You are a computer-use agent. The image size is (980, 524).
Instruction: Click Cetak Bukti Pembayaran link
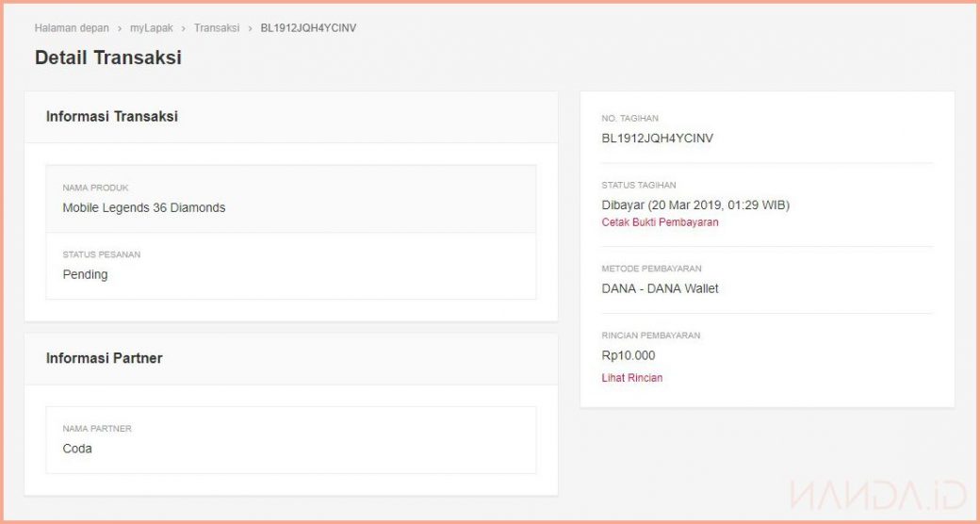[x=660, y=222]
